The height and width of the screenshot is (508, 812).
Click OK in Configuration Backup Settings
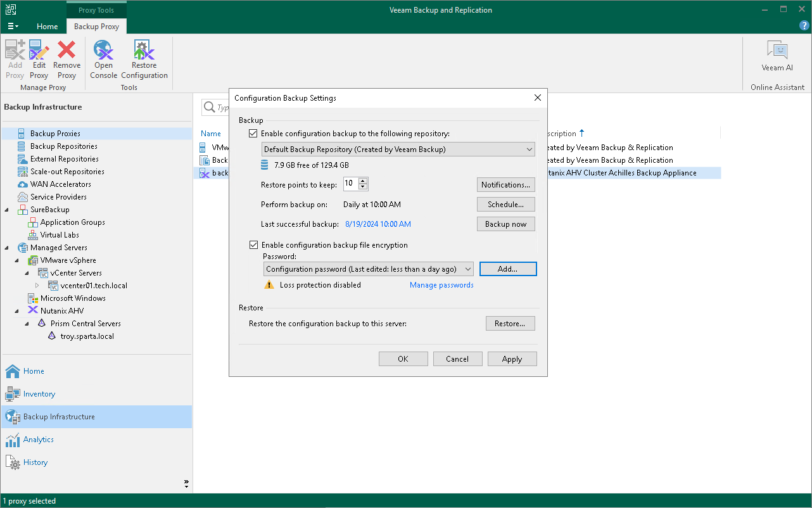click(x=403, y=359)
